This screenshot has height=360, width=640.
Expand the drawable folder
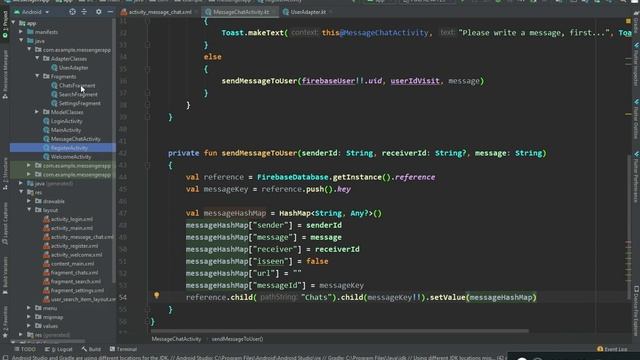29,201
